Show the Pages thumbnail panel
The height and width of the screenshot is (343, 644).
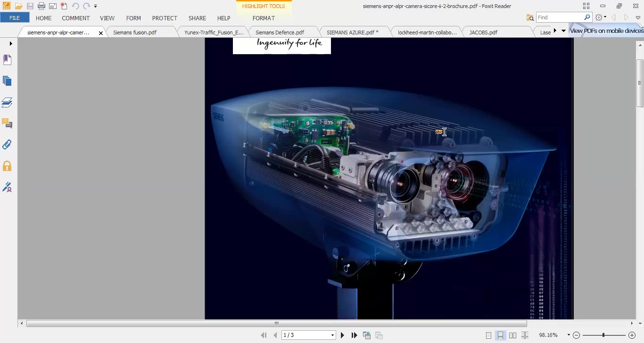7,81
